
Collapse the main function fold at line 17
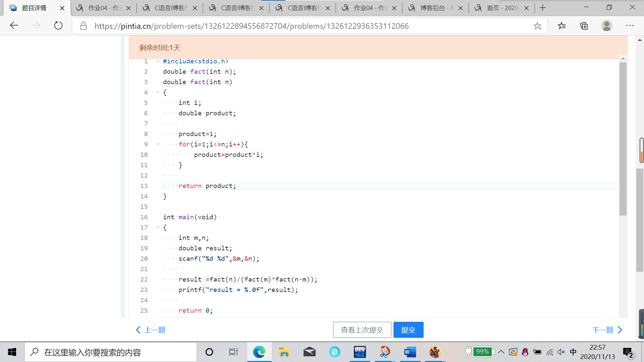tap(158, 228)
